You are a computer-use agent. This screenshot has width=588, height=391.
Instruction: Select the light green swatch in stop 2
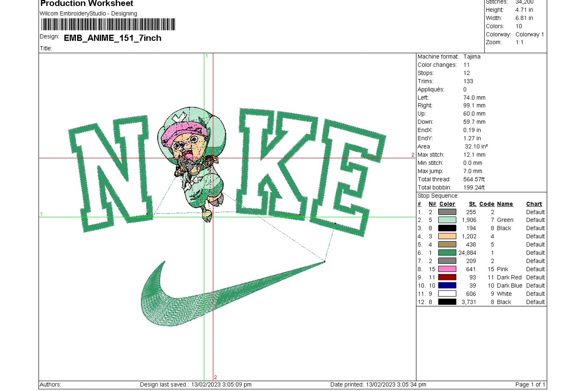tap(447, 220)
